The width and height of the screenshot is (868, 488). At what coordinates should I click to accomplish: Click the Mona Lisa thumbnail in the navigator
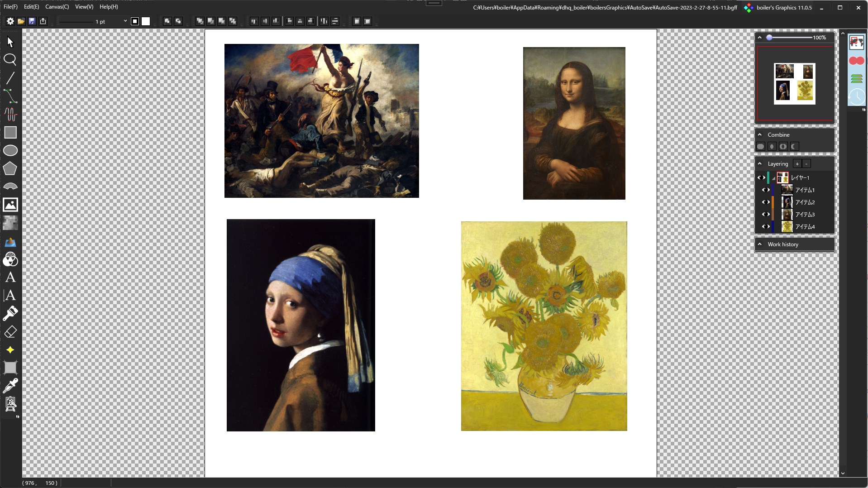coord(807,71)
